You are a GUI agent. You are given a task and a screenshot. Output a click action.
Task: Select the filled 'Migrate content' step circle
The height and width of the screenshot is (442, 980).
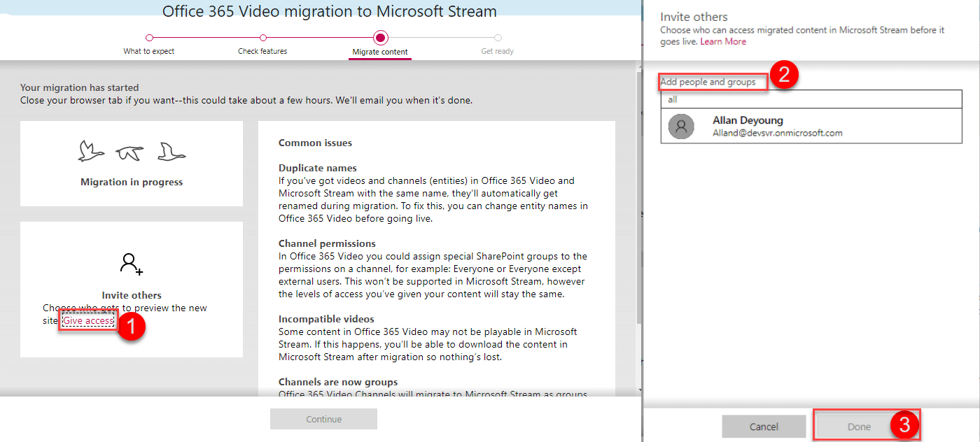tap(380, 38)
